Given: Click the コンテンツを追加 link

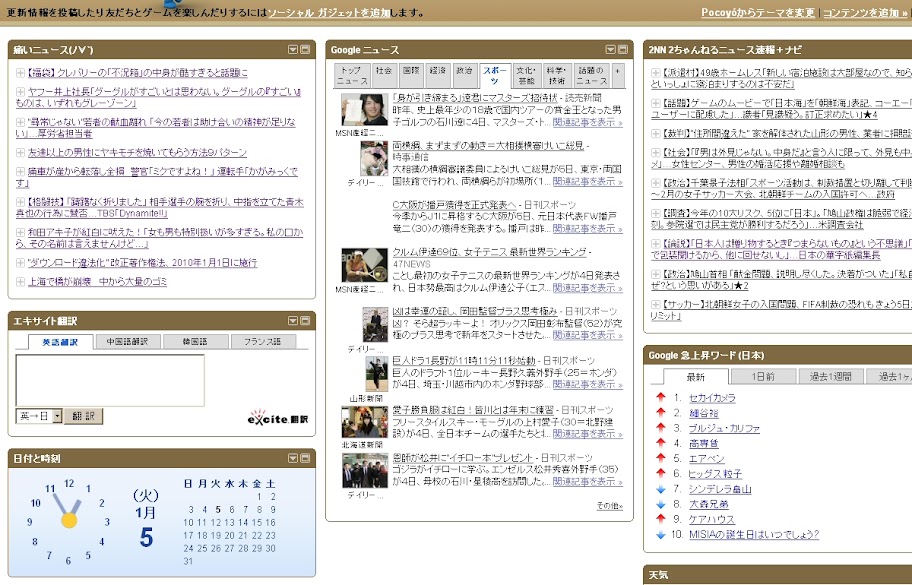Looking at the screenshot, I should tap(865, 12).
